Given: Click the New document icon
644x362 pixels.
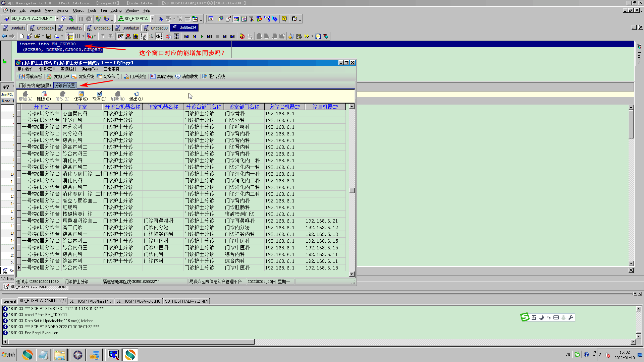Looking at the screenshot, I should tap(21, 36).
